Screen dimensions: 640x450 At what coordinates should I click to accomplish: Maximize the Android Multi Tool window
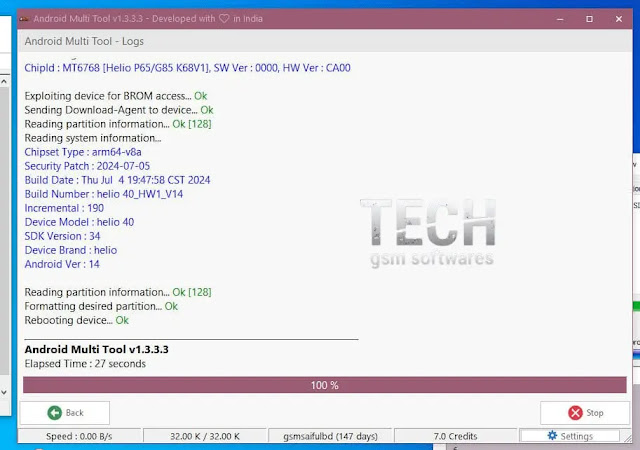[x=589, y=19]
